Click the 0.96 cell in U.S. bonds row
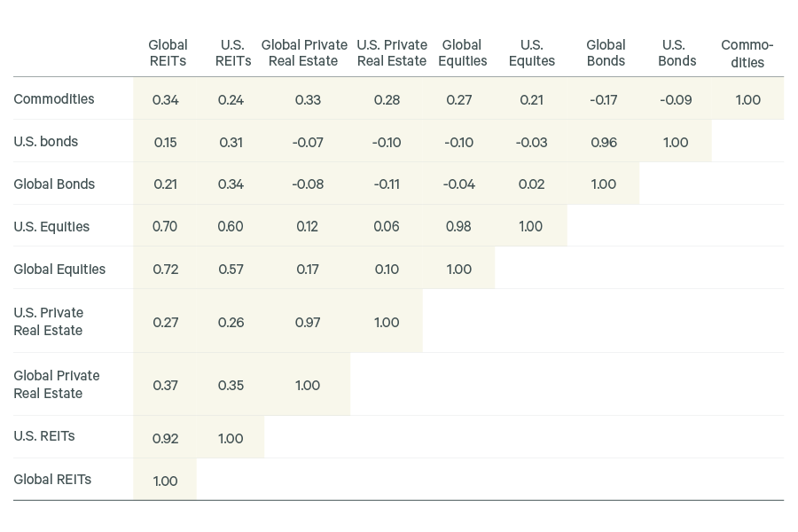This screenshot has width=798, height=532. click(604, 143)
